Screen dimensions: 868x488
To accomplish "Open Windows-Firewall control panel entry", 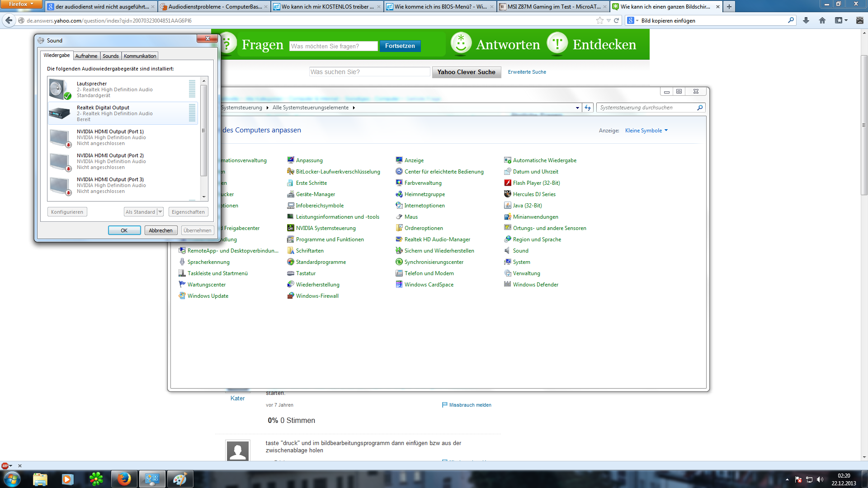I will [317, 296].
